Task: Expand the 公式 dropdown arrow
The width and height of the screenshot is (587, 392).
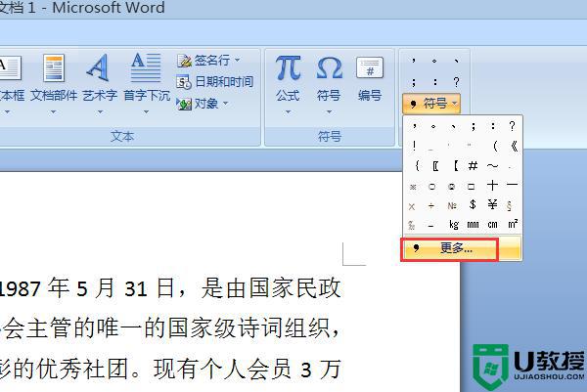Action: pyautogui.click(x=288, y=111)
